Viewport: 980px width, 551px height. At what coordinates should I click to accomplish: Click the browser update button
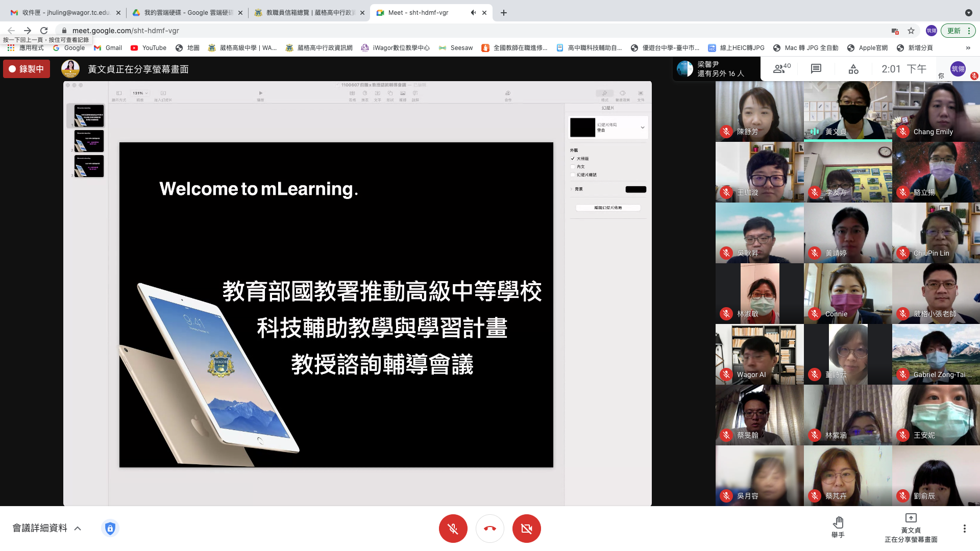[x=953, y=31]
